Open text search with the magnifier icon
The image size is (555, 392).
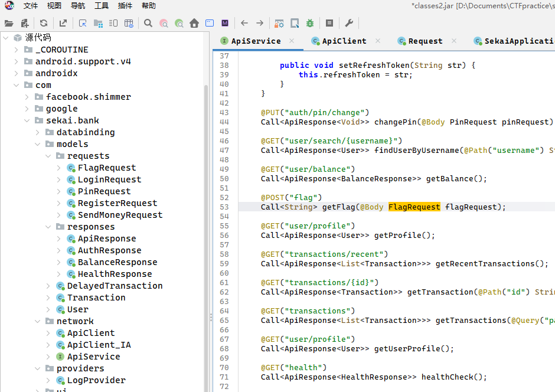point(148,24)
